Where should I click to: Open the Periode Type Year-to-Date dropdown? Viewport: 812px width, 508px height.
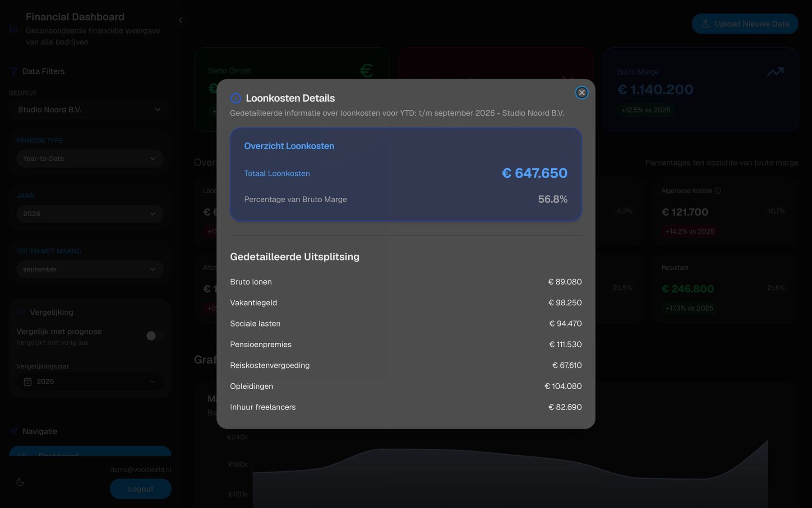point(90,158)
